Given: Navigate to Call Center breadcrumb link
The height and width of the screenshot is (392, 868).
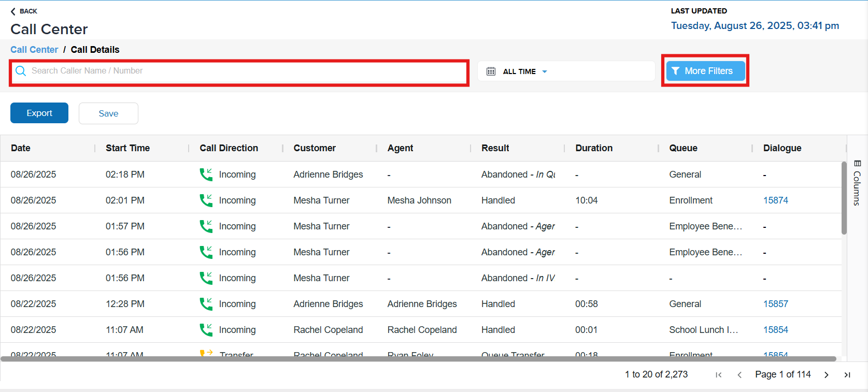Looking at the screenshot, I should [34, 50].
